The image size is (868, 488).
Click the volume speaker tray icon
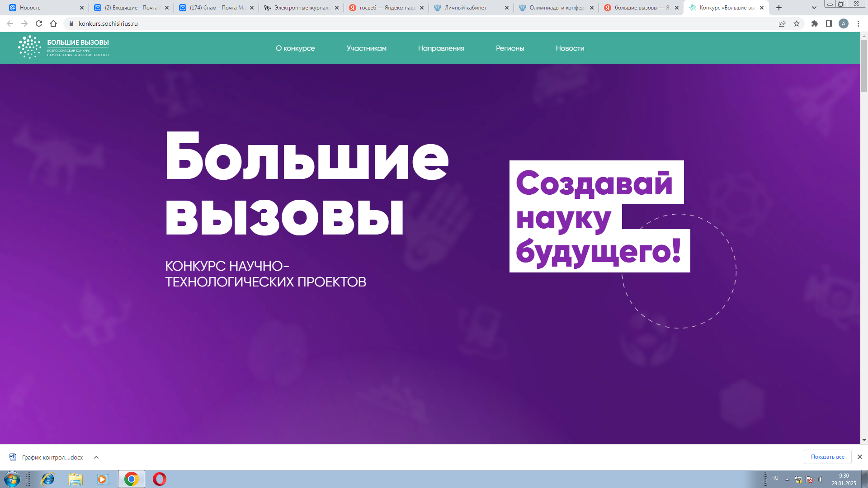pyautogui.click(x=820, y=479)
